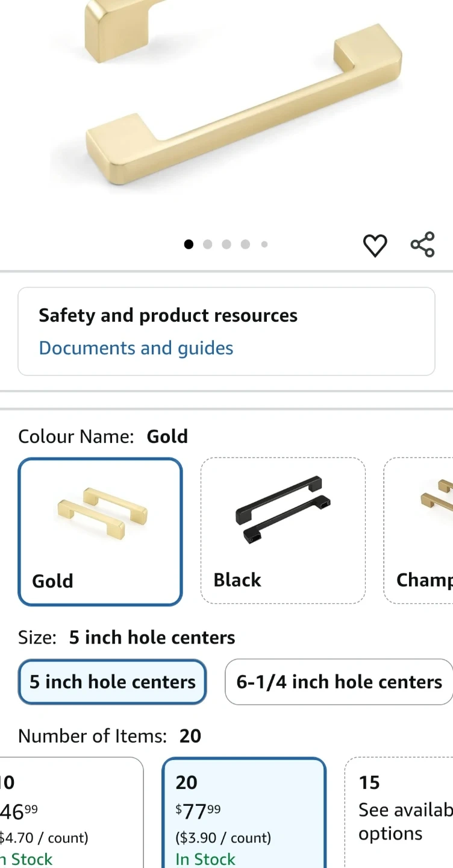Choose the 15 count option
Image resolution: width=453 pixels, height=868 pixels.
coord(400,811)
